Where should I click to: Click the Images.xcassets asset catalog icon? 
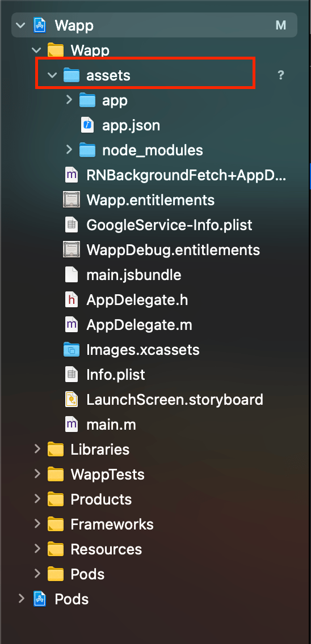(72, 350)
